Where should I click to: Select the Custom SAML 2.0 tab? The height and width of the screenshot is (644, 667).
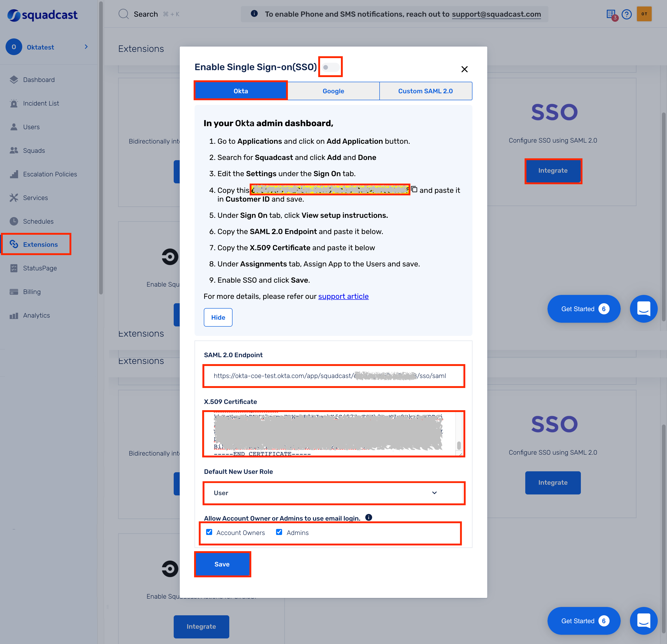point(425,91)
